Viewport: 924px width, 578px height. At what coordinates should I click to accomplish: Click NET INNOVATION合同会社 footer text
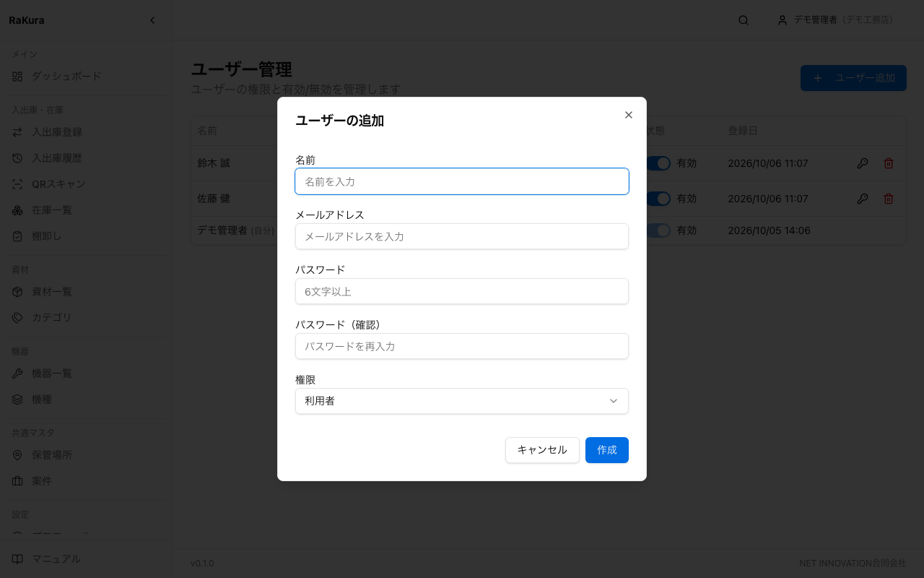(x=853, y=563)
